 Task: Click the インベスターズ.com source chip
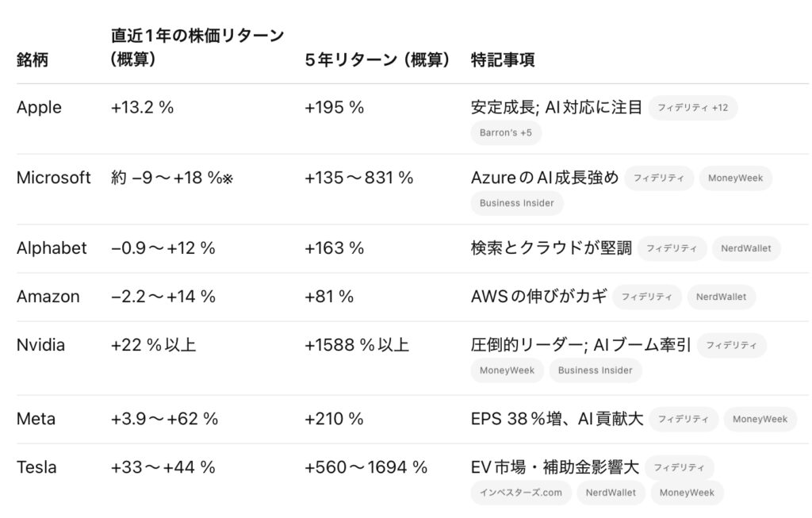tap(520, 493)
